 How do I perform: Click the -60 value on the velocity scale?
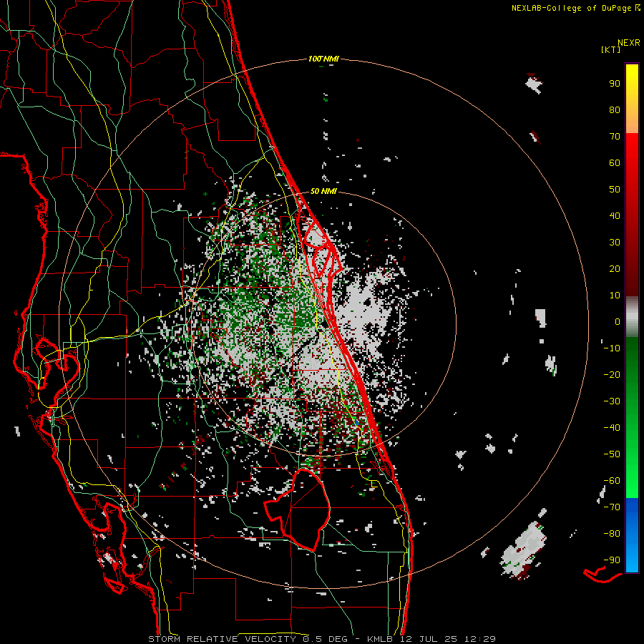pyautogui.click(x=612, y=481)
